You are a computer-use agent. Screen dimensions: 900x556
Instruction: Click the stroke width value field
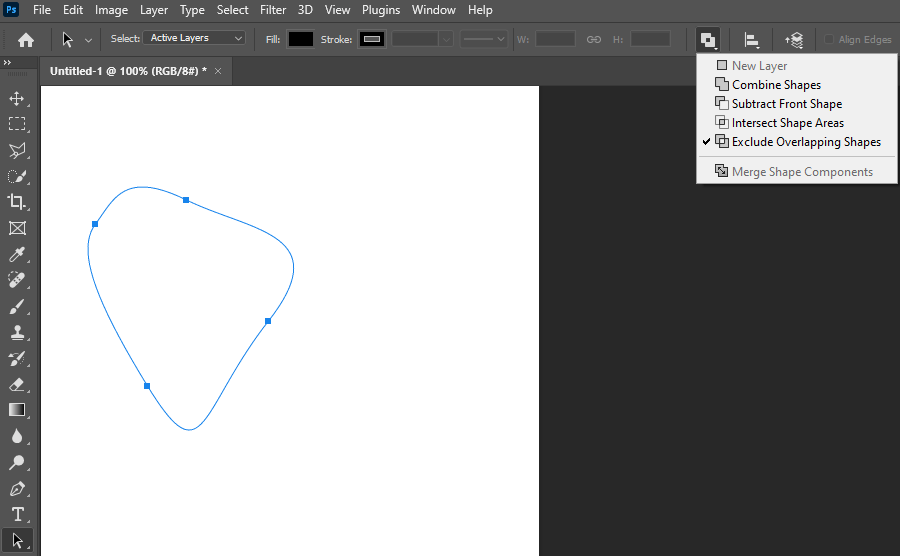tap(415, 39)
